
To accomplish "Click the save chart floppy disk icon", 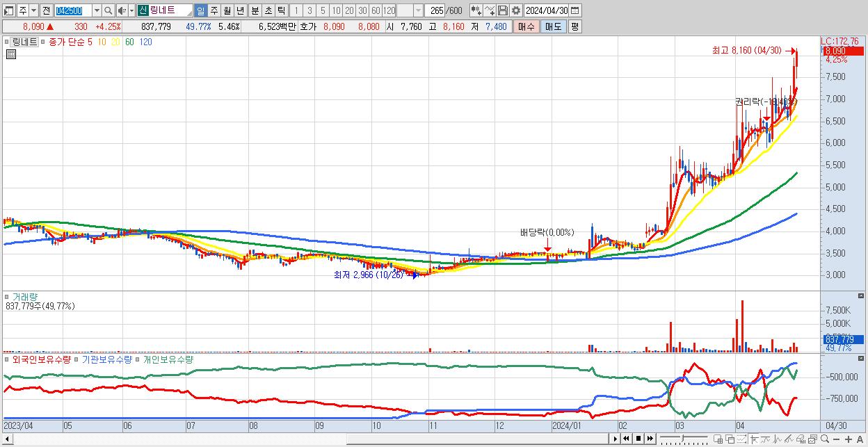I will [503, 10].
